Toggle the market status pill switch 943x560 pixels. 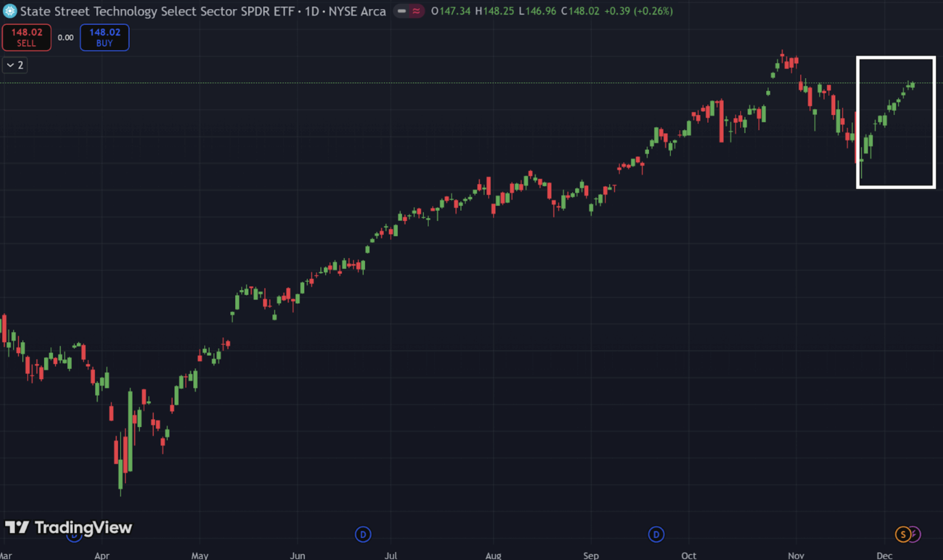point(409,11)
